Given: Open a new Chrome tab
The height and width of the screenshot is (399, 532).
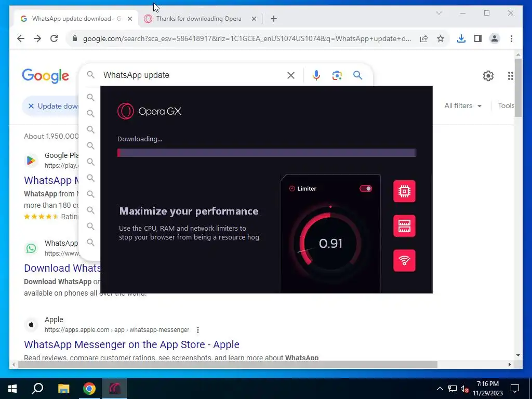Looking at the screenshot, I should click(274, 19).
